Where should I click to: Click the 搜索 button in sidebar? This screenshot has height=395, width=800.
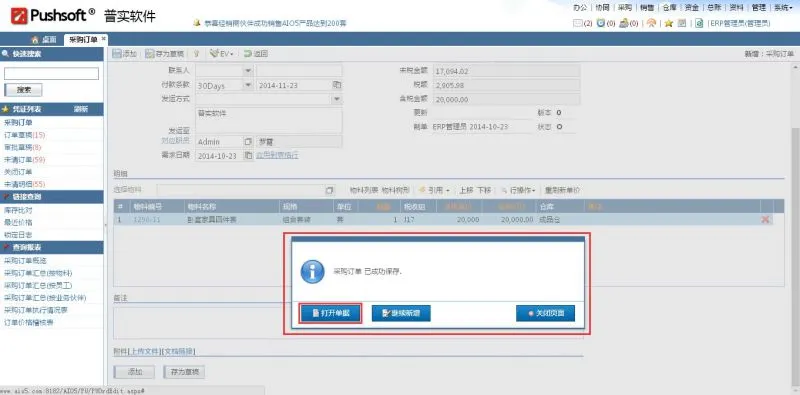(x=23, y=90)
